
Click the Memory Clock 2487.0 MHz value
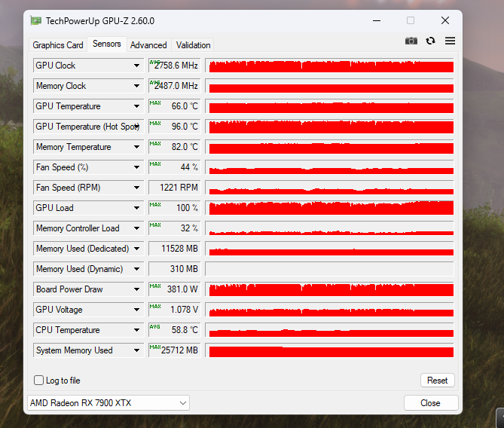[175, 86]
